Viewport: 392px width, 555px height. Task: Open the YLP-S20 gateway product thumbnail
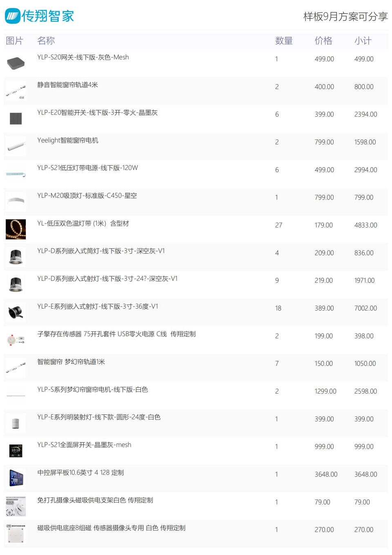(x=16, y=63)
